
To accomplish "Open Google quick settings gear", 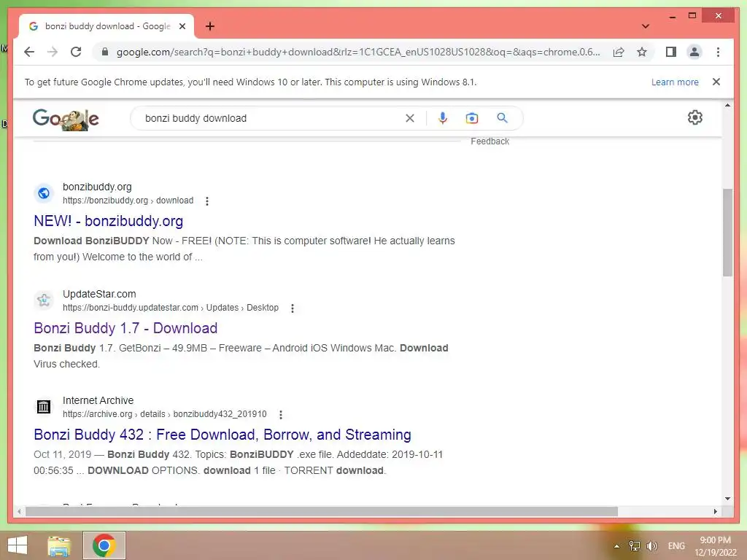I will 695,117.
